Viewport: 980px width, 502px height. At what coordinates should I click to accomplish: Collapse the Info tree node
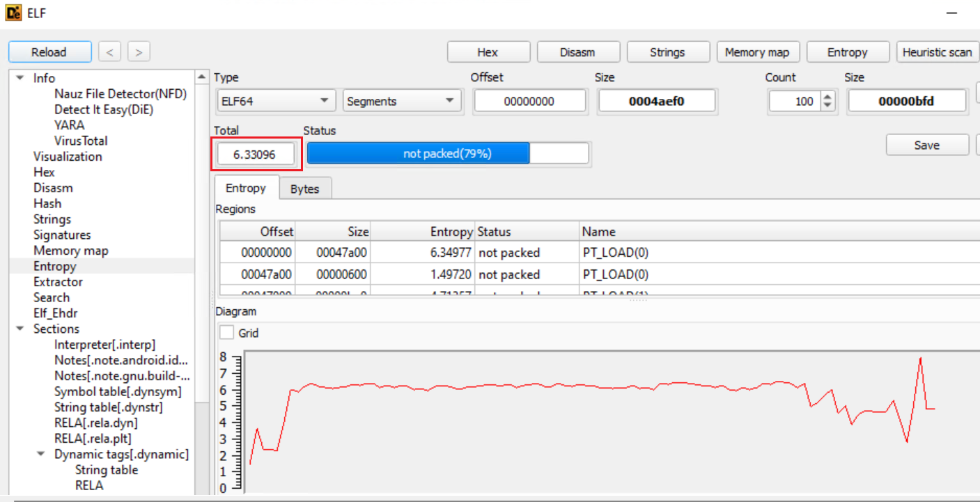(20, 78)
